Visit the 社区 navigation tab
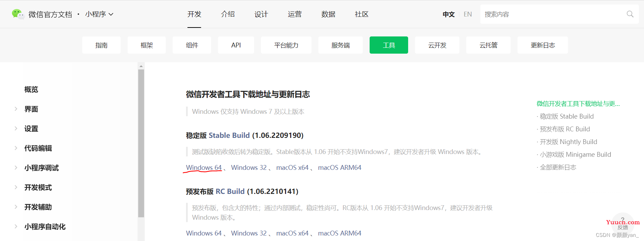 pos(361,14)
